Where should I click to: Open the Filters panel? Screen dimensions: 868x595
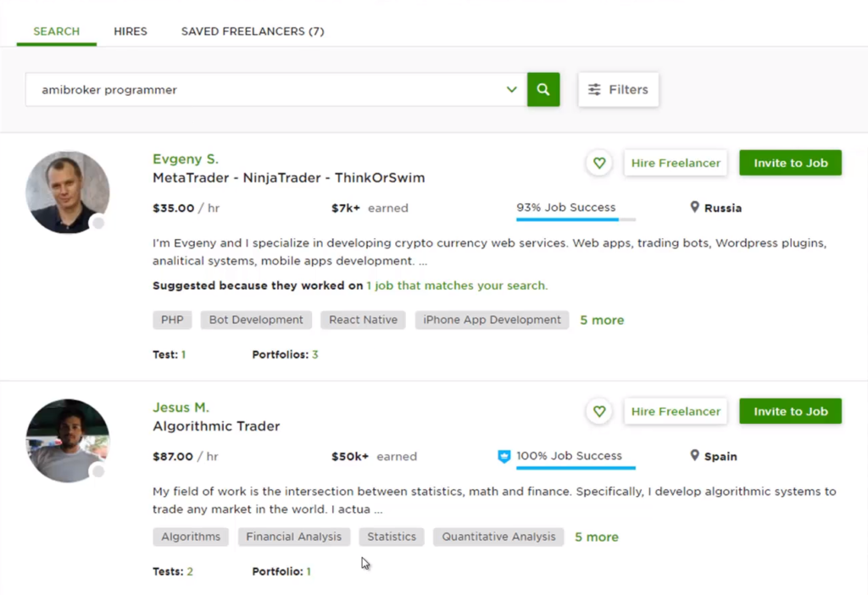(618, 90)
